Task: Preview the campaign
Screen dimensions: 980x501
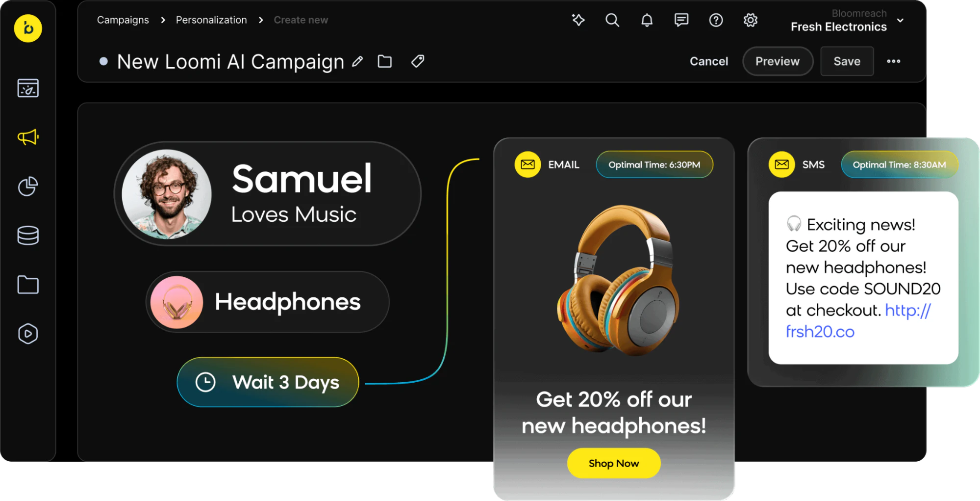Action: tap(778, 61)
